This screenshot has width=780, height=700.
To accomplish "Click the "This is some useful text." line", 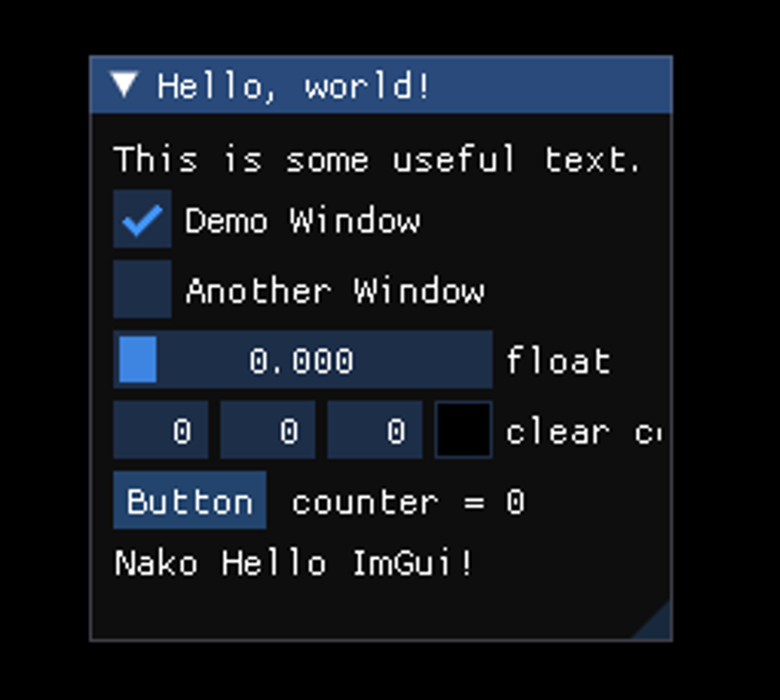I will click(x=376, y=159).
